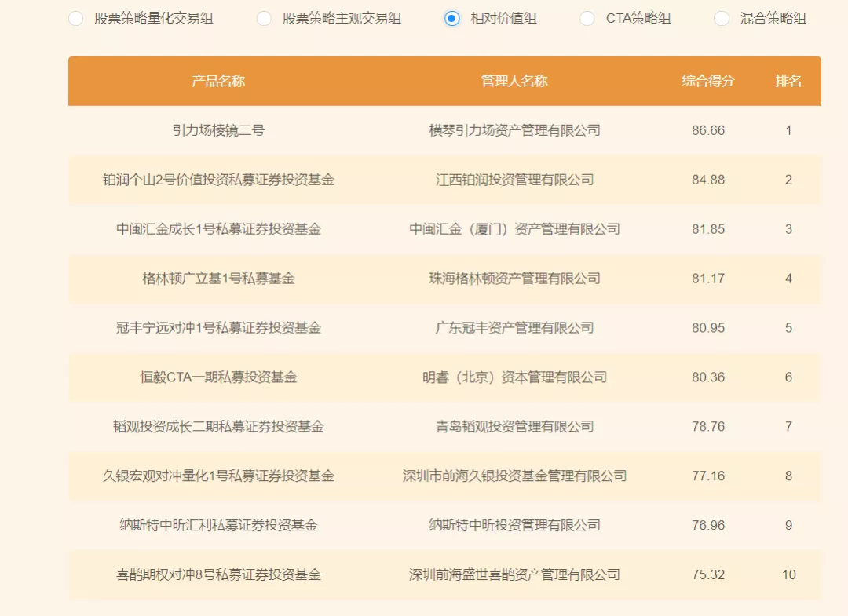Click score 78.76
The image size is (848, 616).
[708, 426]
